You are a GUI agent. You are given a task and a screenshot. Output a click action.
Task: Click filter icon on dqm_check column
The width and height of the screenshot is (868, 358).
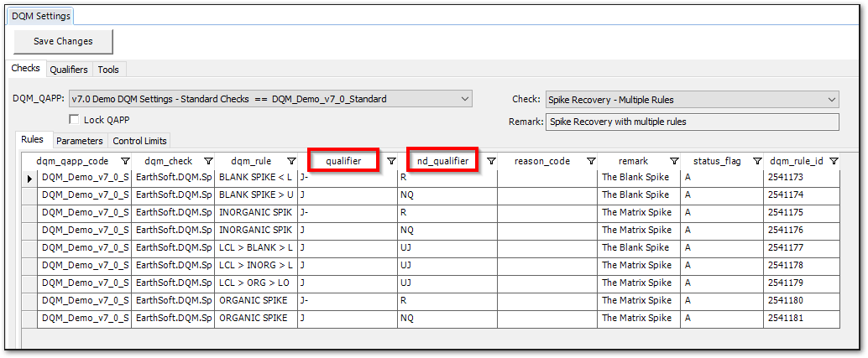pos(208,161)
